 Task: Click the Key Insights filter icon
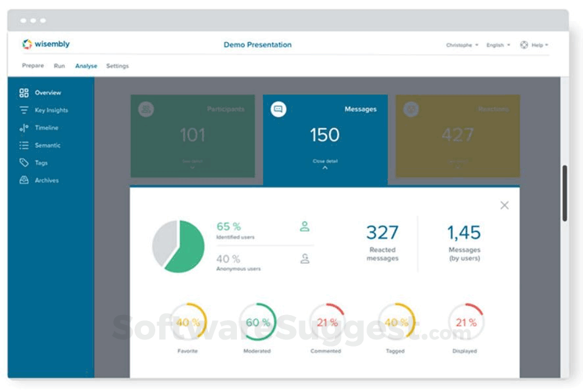(24, 110)
